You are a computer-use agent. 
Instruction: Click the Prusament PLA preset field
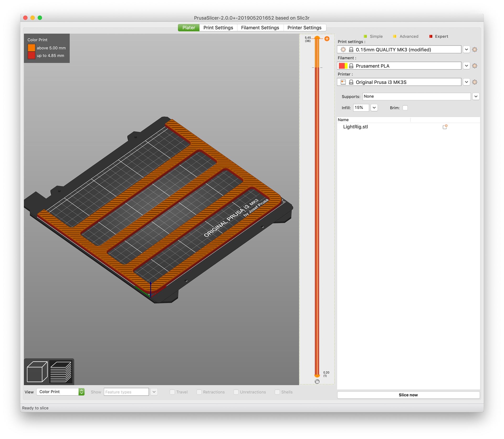[x=399, y=66]
